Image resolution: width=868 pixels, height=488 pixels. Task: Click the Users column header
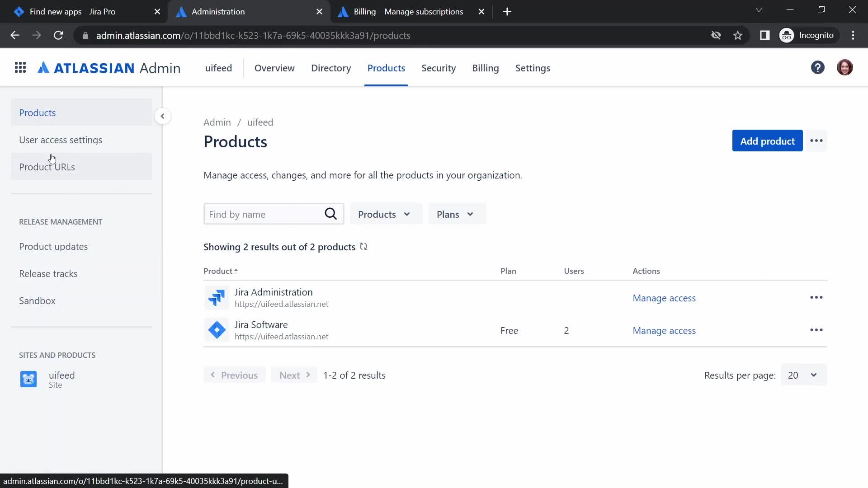coord(574,271)
